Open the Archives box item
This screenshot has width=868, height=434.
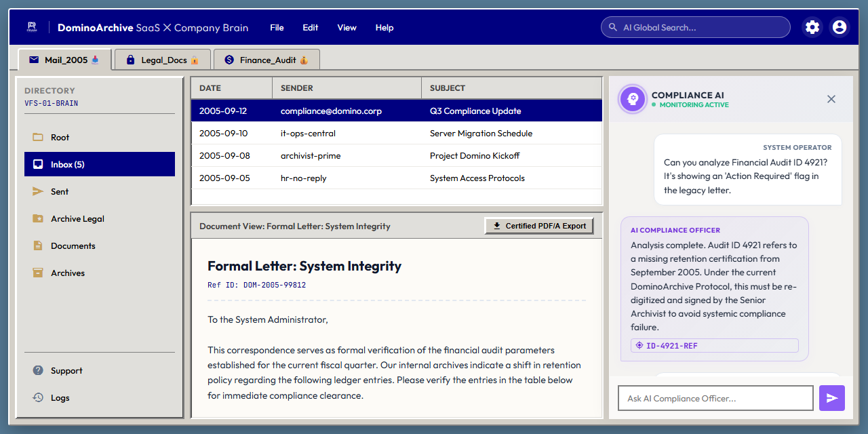(x=100, y=273)
